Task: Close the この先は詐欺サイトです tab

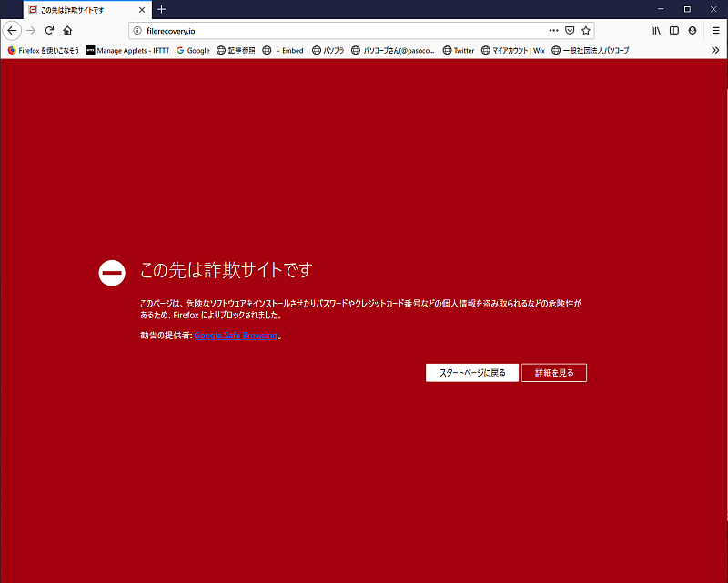Action: (142, 10)
